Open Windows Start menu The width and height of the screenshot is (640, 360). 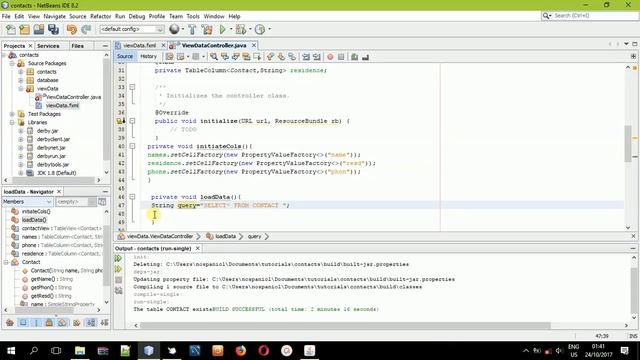coord(11,351)
